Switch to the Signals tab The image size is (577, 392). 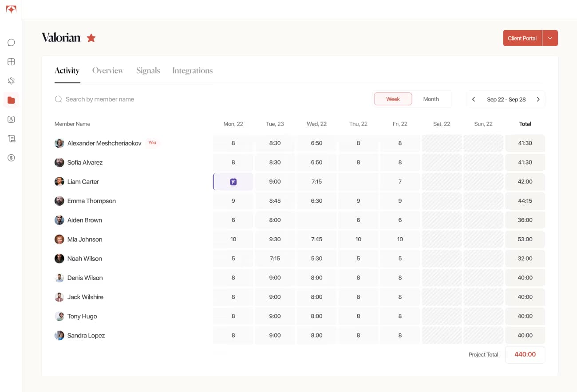tap(148, 71)
